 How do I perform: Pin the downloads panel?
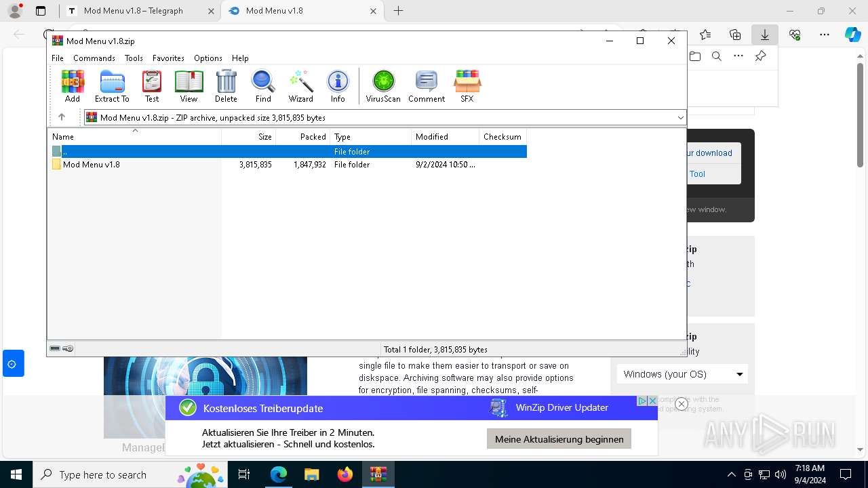761,56
